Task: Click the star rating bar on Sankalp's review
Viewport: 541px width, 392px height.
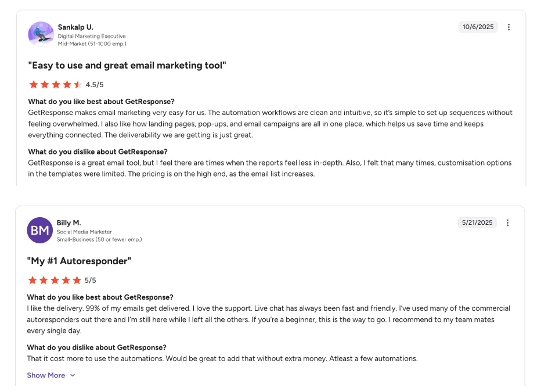Action: coord(56,84)
